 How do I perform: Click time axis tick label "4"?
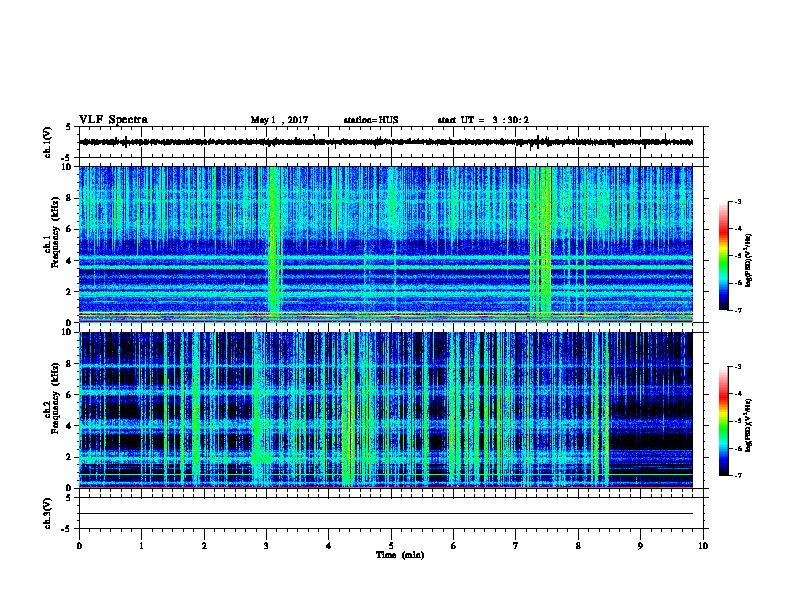click(328, 545)
